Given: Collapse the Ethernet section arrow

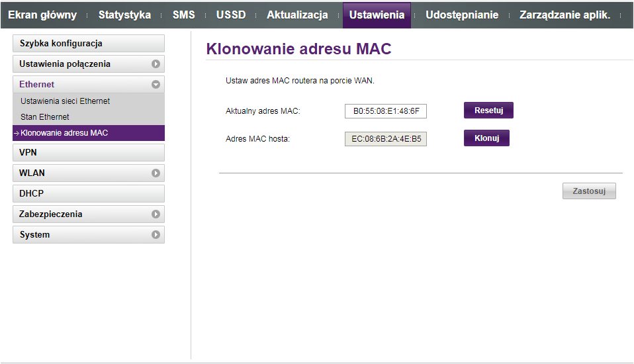Looking at the screenshot, I should click(156, 85).
